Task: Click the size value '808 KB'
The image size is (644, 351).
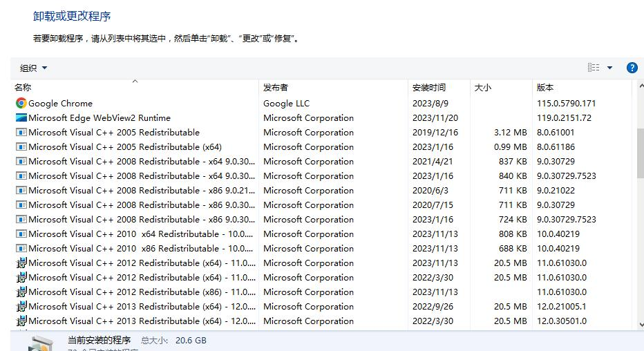Action: (x=513, y=234)
